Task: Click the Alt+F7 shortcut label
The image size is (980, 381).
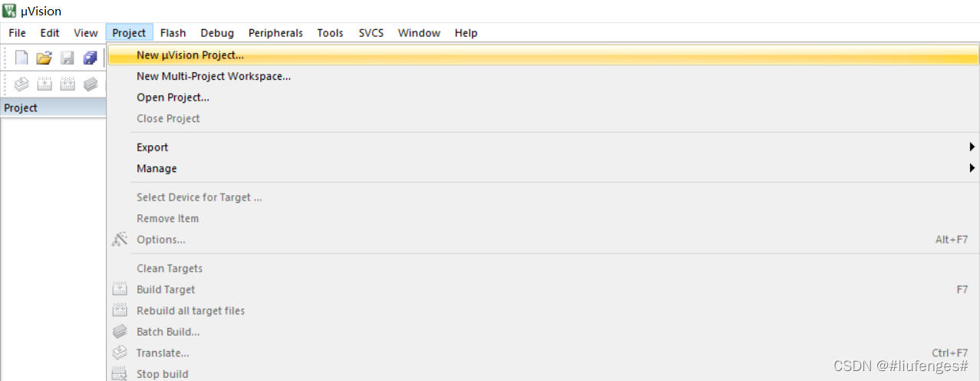Action: (952, 240)
